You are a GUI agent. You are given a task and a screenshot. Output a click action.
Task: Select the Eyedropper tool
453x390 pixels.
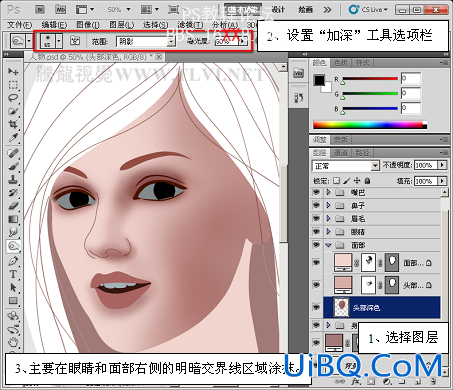(13, 138)
